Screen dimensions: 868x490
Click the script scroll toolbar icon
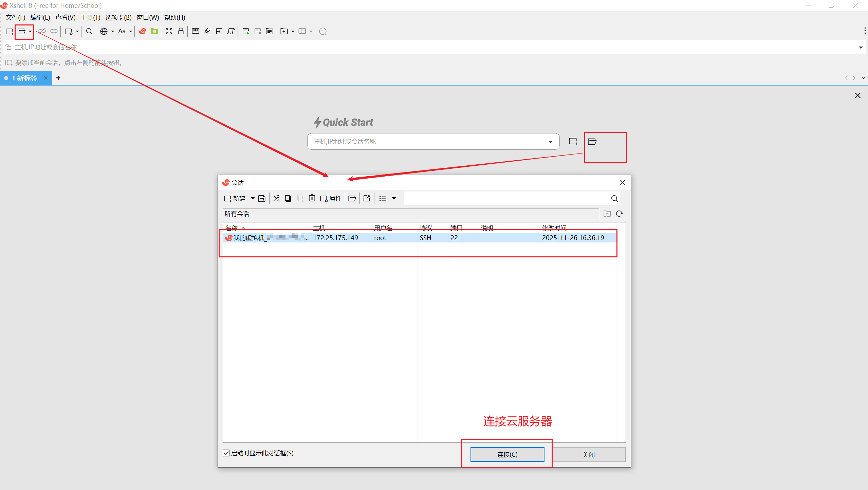pyautogui.click(x=231, y=31)
